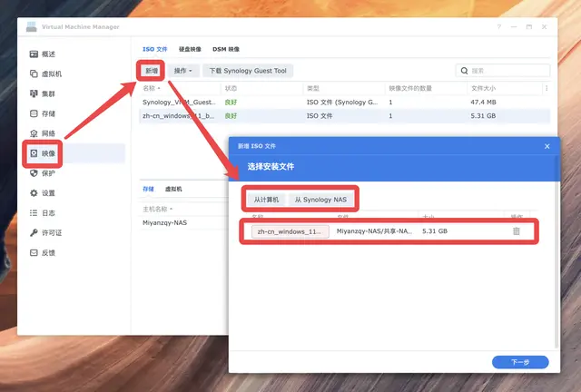Image resolution: width=581 pixels, height=392 pixels.
Task: Click the dialog's vertical scrollbar
Action: [x=556, y=252]
